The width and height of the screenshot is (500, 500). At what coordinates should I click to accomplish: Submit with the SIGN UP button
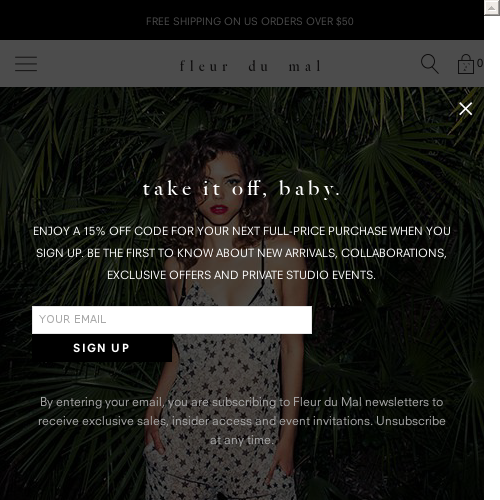(102, 348)
